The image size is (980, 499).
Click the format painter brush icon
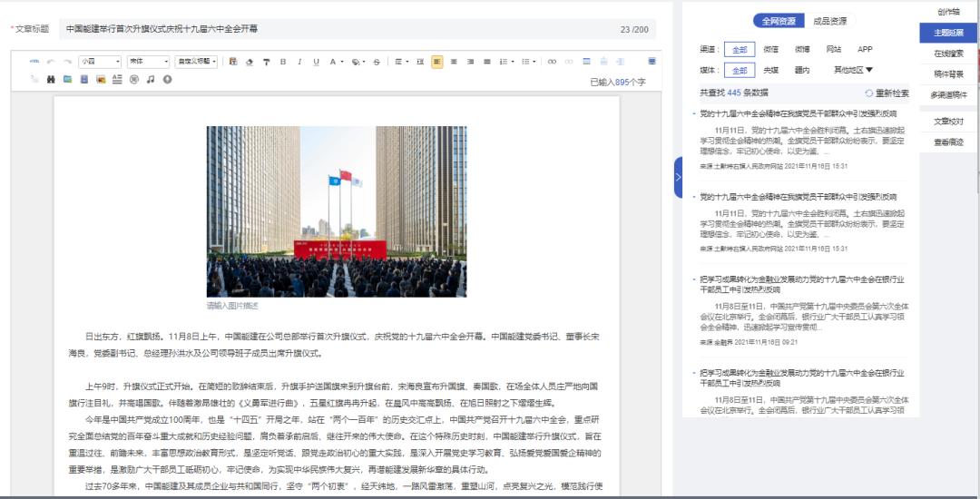[x=266, y=62]
